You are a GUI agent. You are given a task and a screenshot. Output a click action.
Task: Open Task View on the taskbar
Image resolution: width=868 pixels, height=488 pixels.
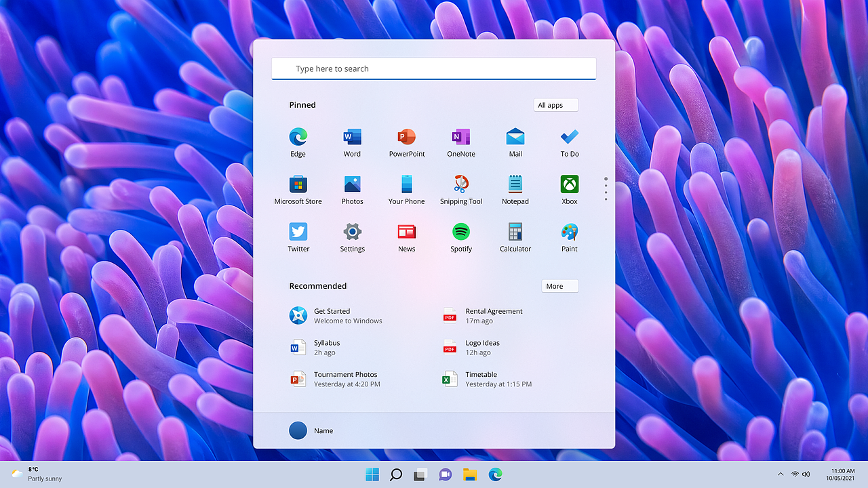(x=420, y=474)
